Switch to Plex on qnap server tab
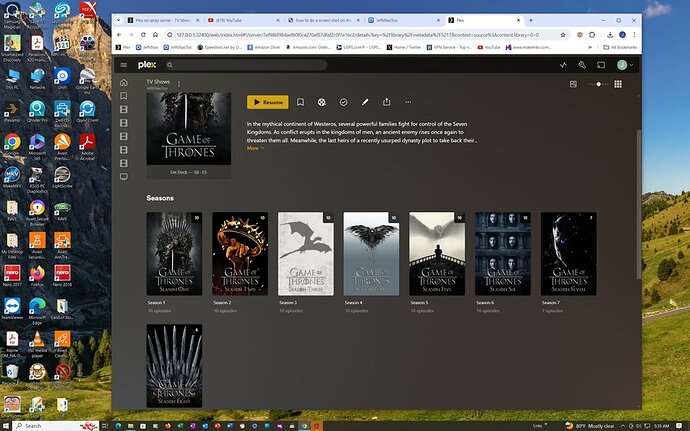 click(162, 20)
